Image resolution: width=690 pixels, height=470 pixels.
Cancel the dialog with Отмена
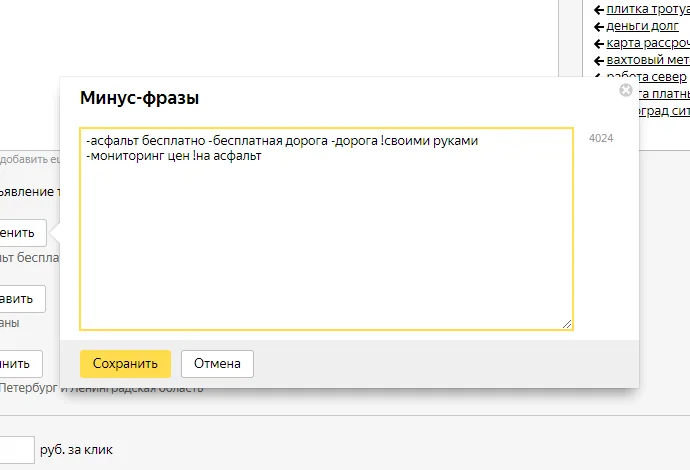(x=217, y=364)
